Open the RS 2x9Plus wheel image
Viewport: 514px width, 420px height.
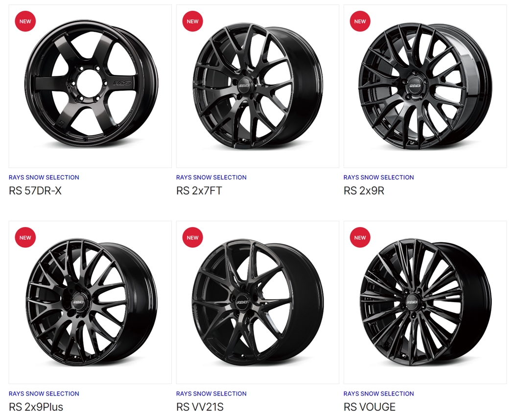pos(90,303)
